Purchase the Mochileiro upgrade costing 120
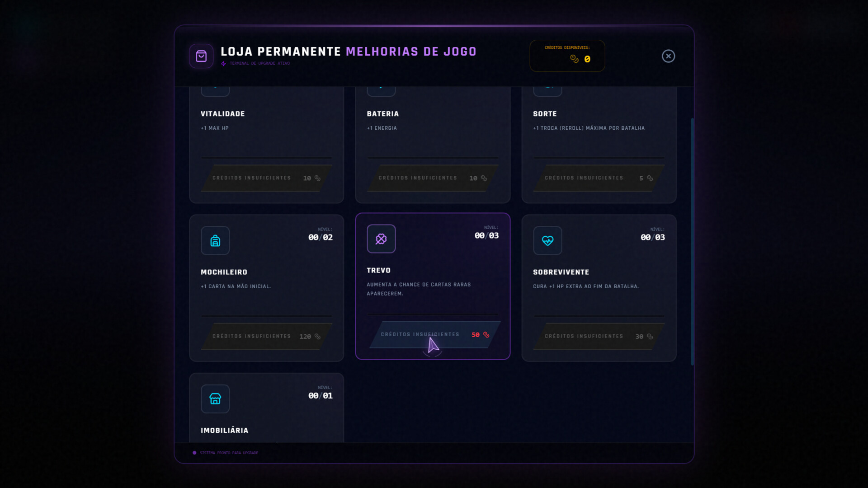 (x=266, y=336)
